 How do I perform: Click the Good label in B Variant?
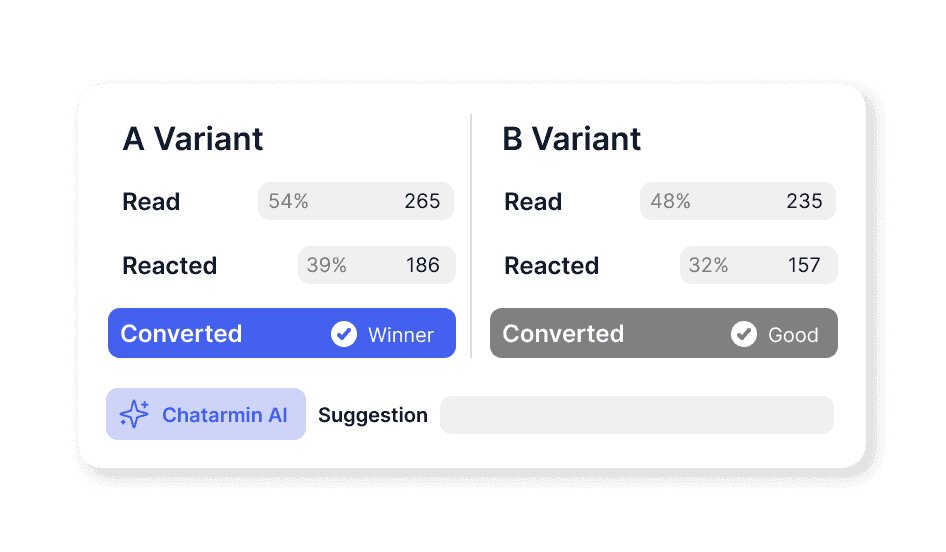793,335
